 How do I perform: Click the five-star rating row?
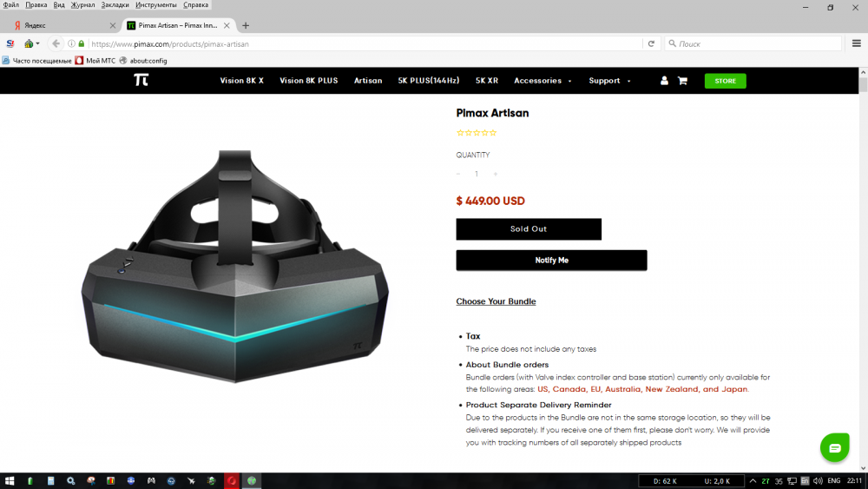pyautogui.click(x=477, y=133)
